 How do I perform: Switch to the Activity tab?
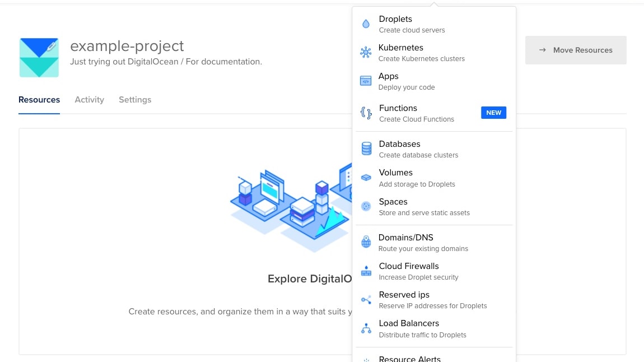coord(89,100)
